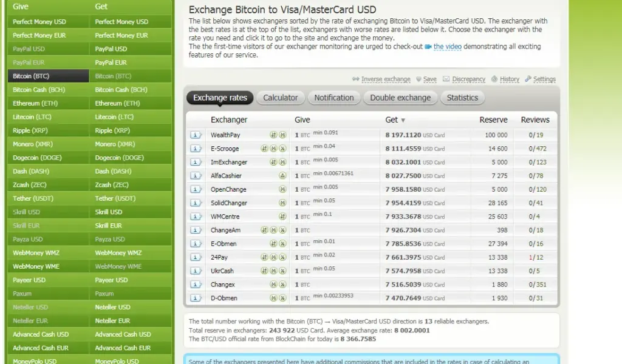This screenshot has width=622, height=364.
Task: Click the 1/12 reviews for 24Pay
Action: (536, 257)
